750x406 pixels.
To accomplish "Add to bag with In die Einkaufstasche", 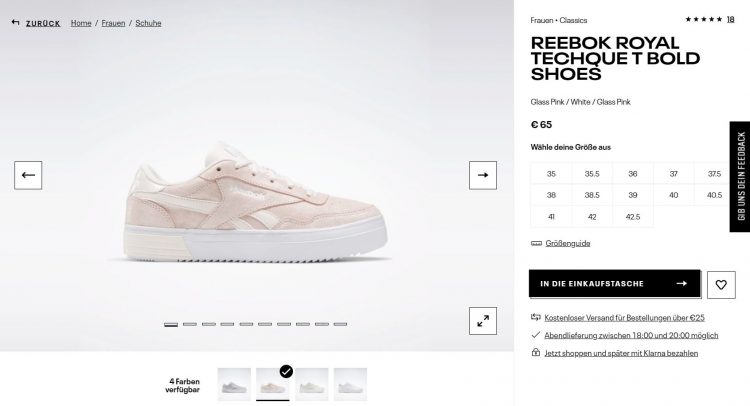I will (615, 284).
